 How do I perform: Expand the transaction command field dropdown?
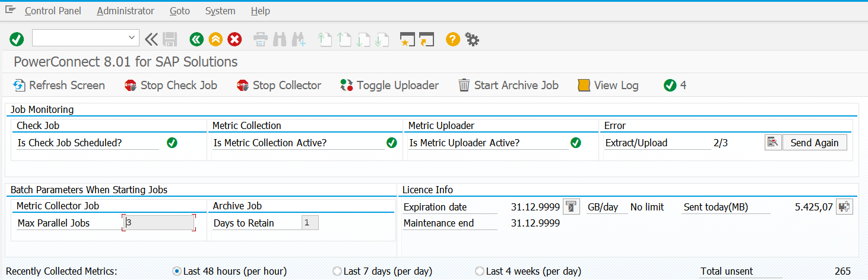tap(132, 38)
